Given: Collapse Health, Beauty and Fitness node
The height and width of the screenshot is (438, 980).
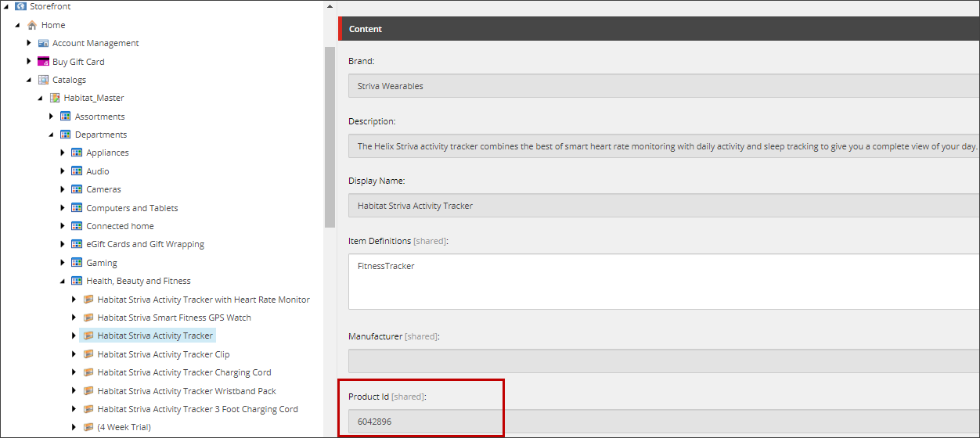Looking at the screenshot, I should (62, 281).
